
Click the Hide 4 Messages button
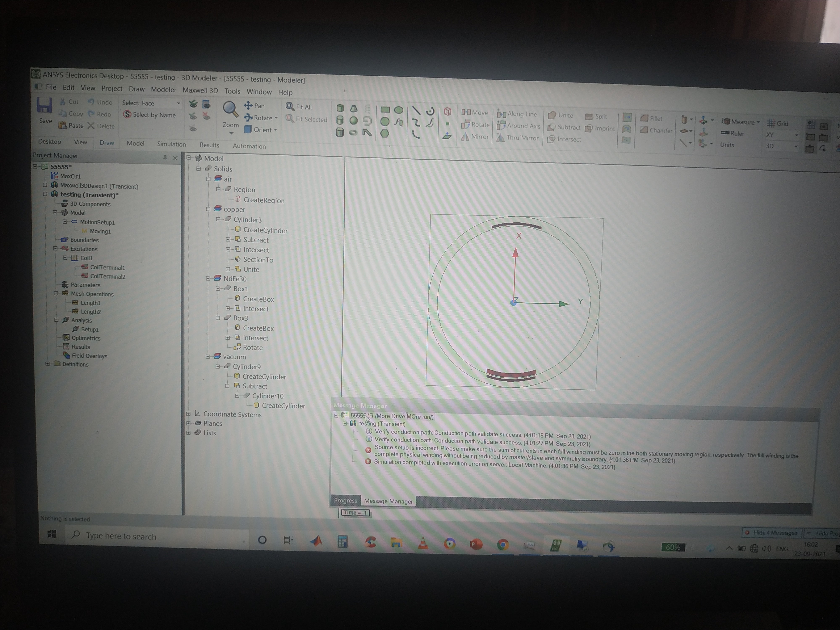772,533
